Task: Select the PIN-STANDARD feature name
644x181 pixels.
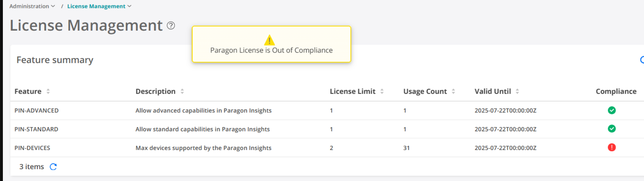Action: [x=36, y=129]
